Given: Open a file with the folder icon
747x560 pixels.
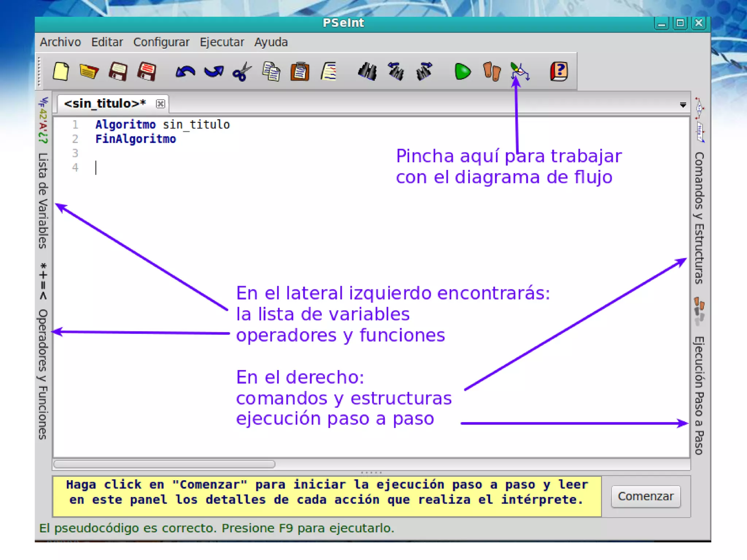Looking at the screenshot, I should point(89,71).
